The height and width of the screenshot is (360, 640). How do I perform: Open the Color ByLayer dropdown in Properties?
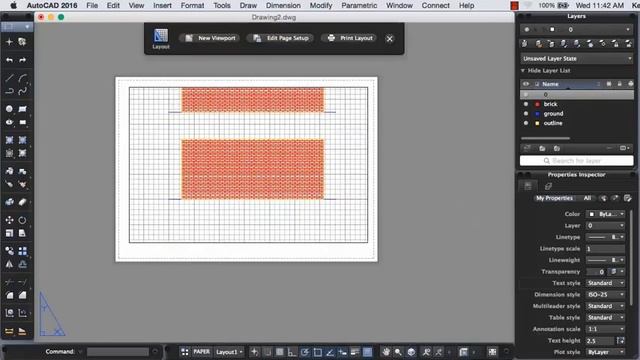(606, 214)
